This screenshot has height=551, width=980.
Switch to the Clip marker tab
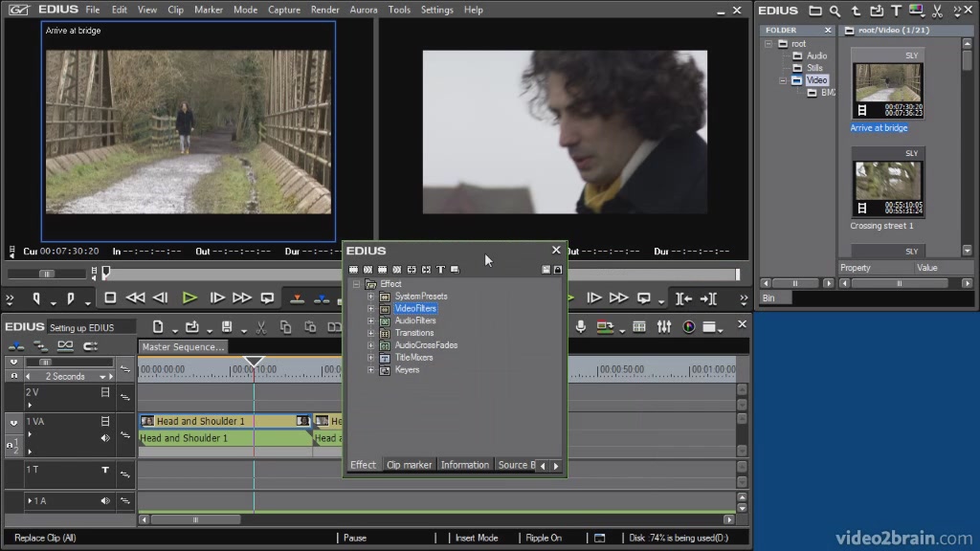pos(409,465)
